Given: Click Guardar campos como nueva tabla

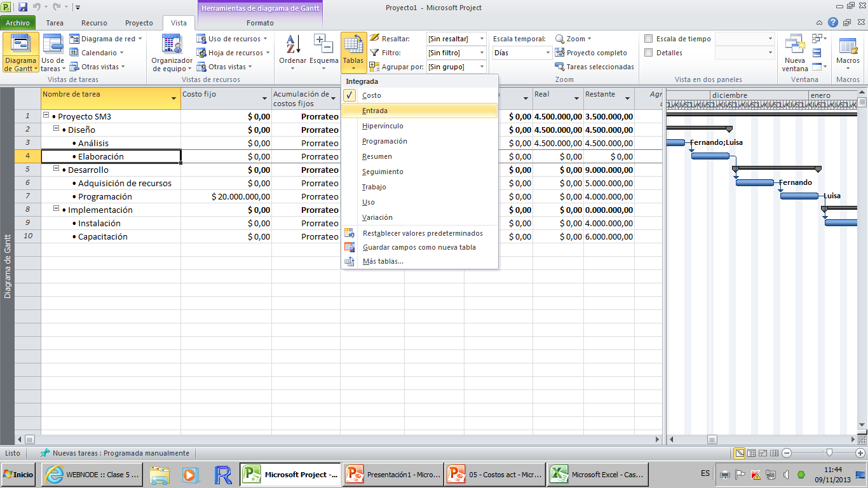Looking at the screenshot, I should coord(419,247).
